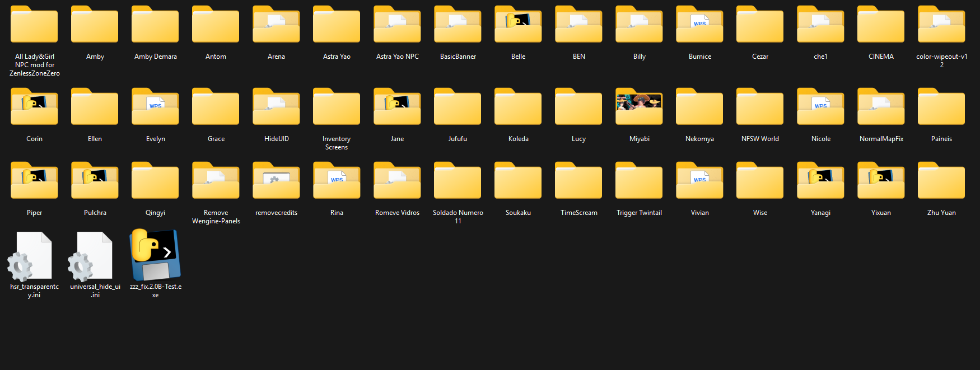
Task: Select the Inventory Screens folder
Action: (337, 107)
